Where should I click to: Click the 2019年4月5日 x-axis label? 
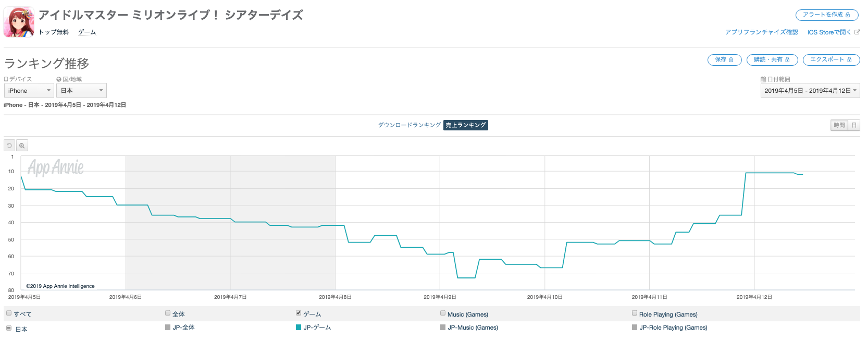(x=24, y=297)
